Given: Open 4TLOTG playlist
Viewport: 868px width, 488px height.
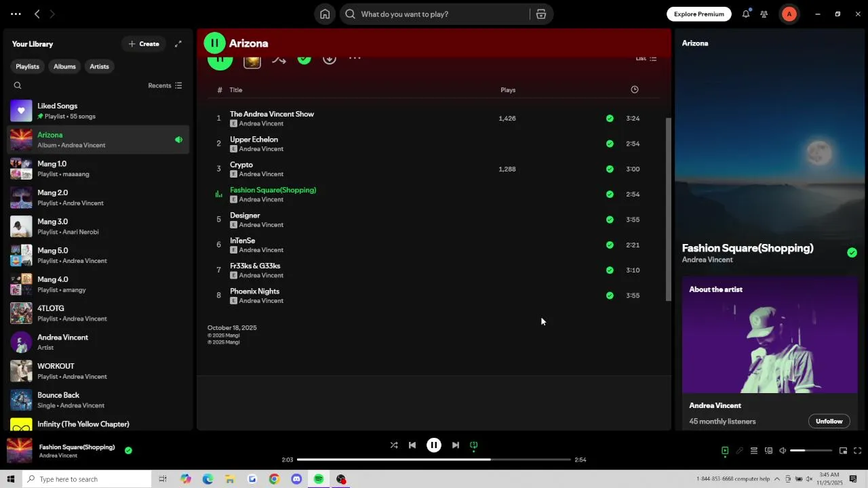Looking at the screenshot, I should [99, 313].
